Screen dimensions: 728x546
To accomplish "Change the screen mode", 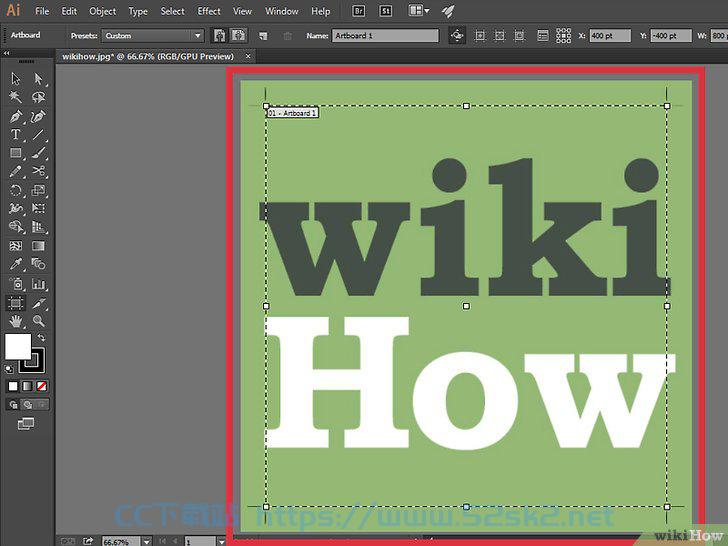I will point(26,423).
